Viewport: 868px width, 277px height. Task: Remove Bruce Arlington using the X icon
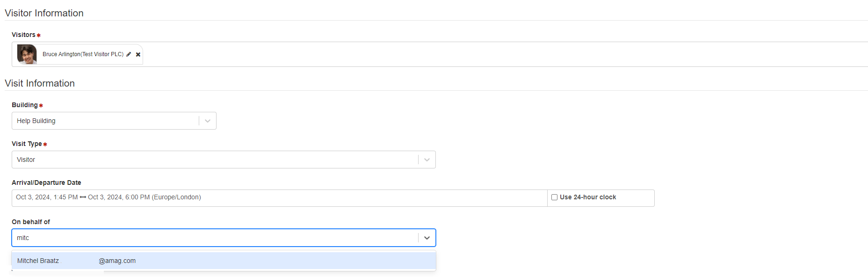coord(138,55)
